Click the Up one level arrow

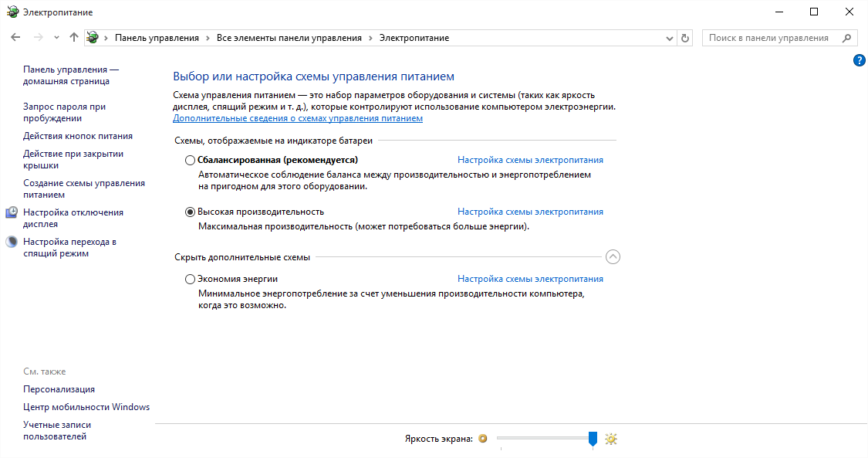(74, 37)
